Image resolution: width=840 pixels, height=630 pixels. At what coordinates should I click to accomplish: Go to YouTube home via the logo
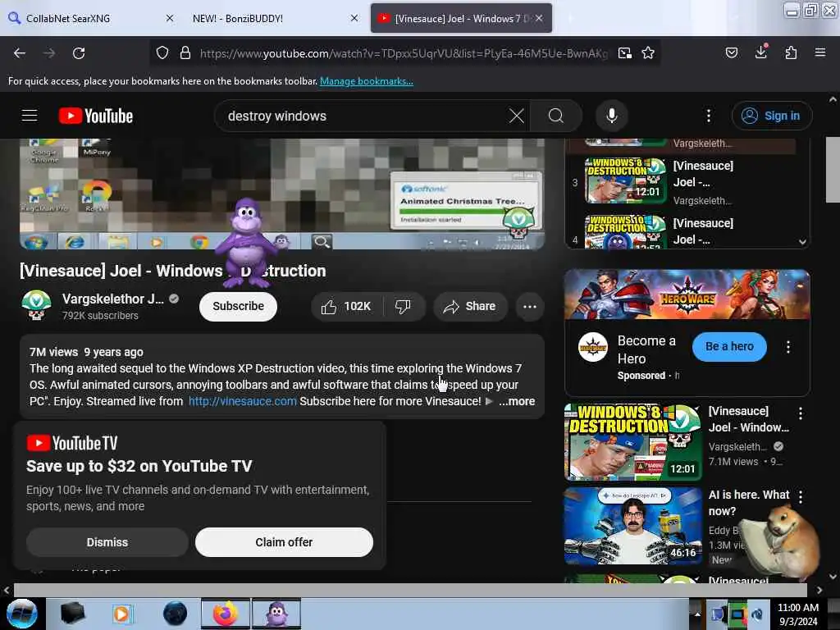tap(96, 116)
